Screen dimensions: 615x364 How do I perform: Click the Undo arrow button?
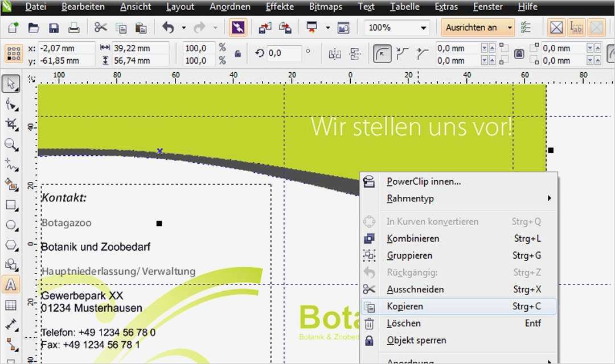point(169,27)
